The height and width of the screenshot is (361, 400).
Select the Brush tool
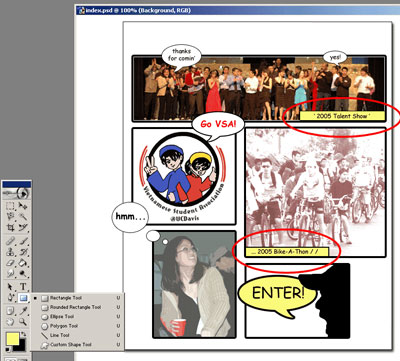tap(23, 241)
